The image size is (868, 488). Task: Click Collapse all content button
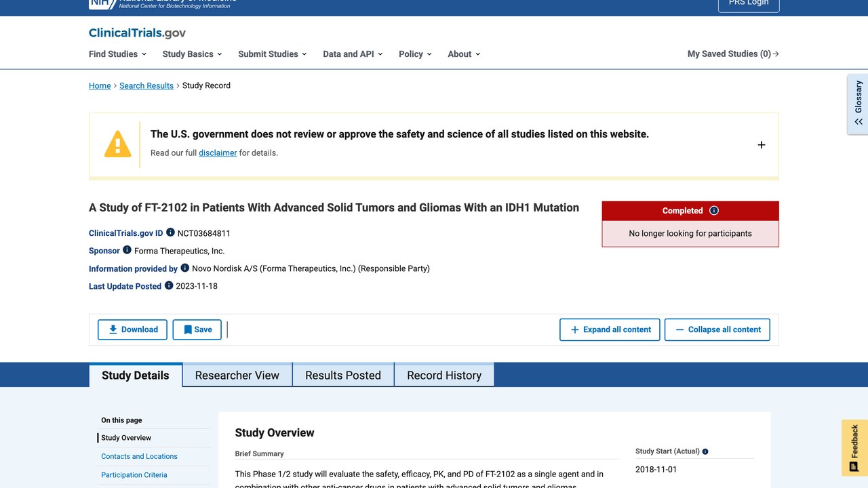click(x=717, y=329)
